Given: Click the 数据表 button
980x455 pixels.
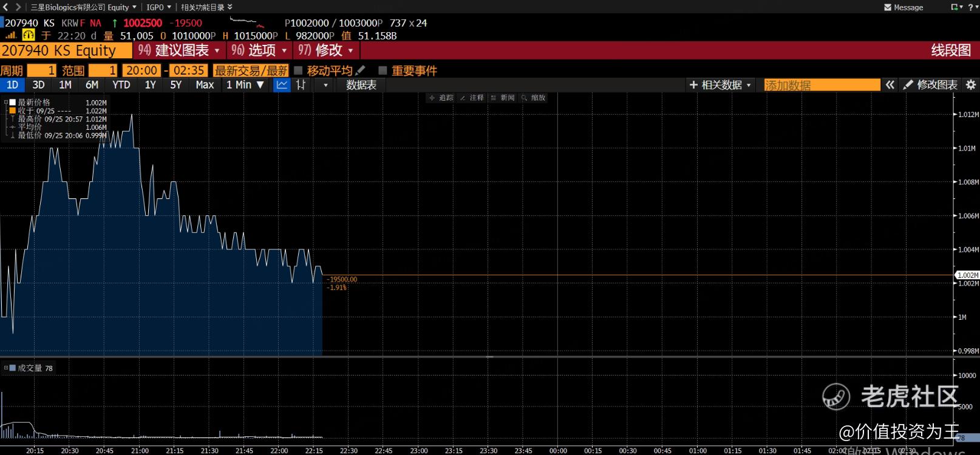Looking at the screenshot, I should click(x=361, y=85).
